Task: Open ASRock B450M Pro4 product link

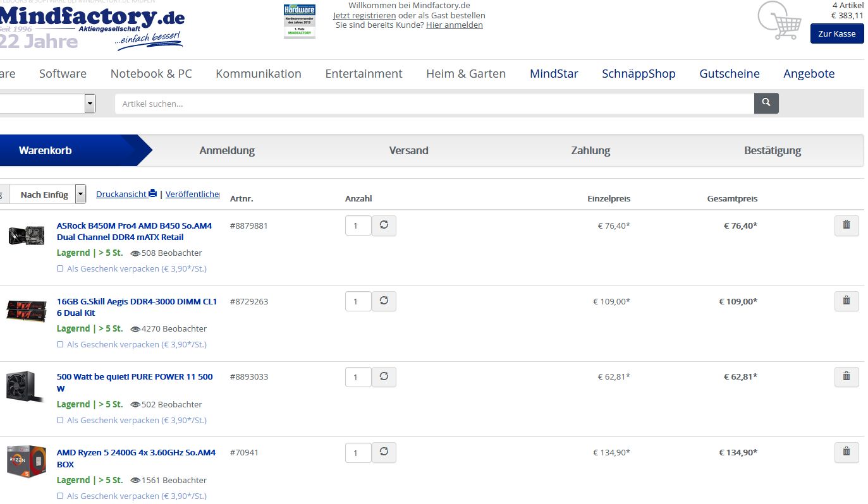Action: click(135, 231)
